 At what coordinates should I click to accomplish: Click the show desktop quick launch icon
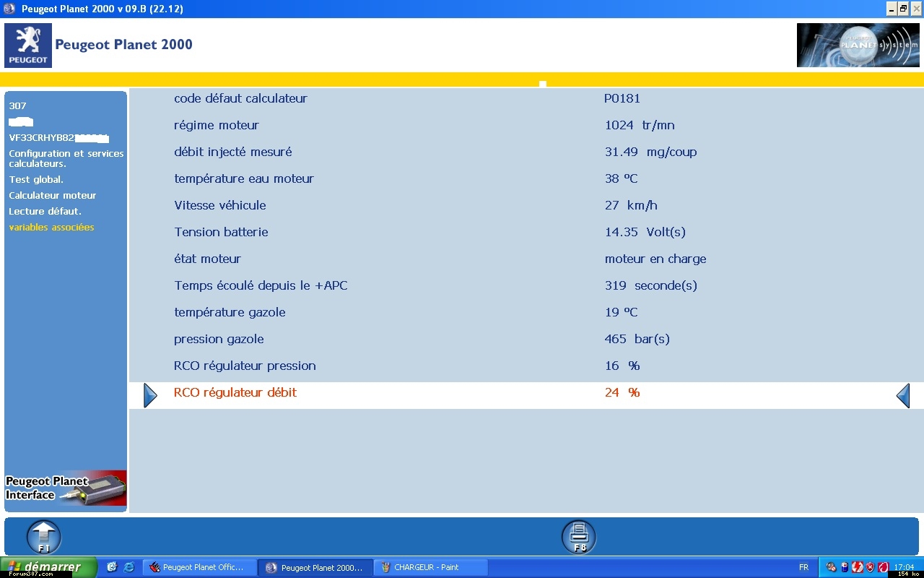112,567
